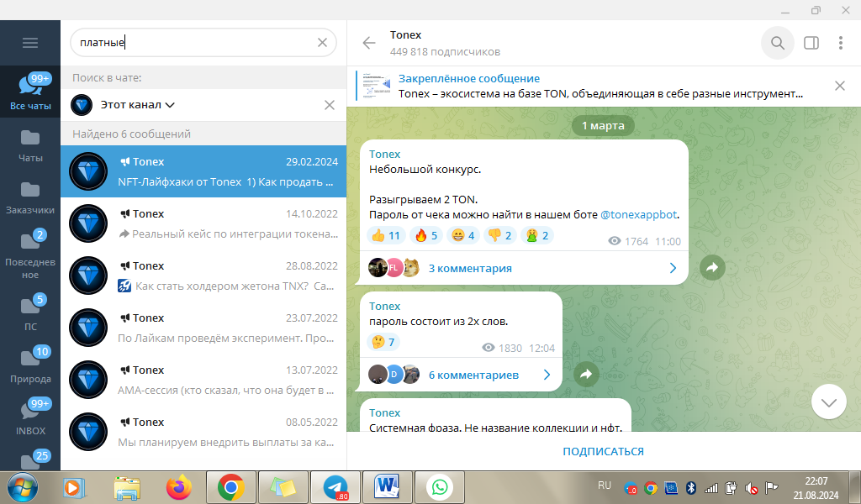Add thumbs-up reaction with 11
This screenshot has height=504, width=861.
pyautogui.click(x=386, y=235)
